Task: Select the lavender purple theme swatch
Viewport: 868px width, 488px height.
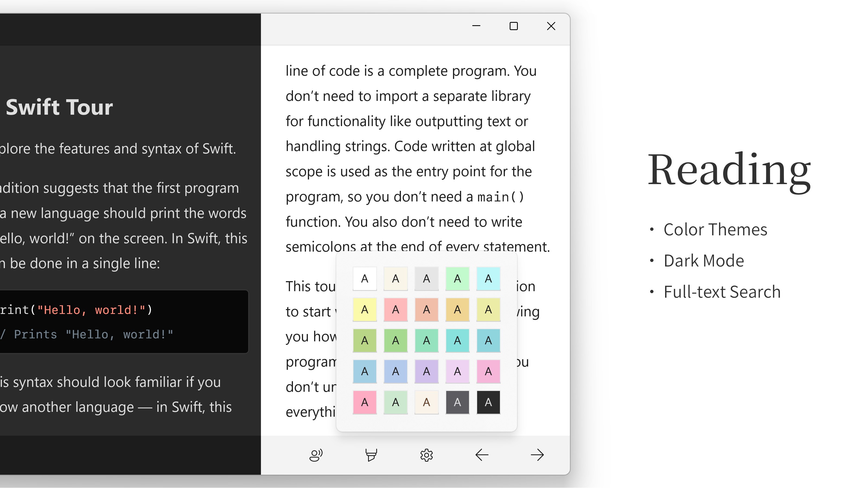Action: point(426,371)
